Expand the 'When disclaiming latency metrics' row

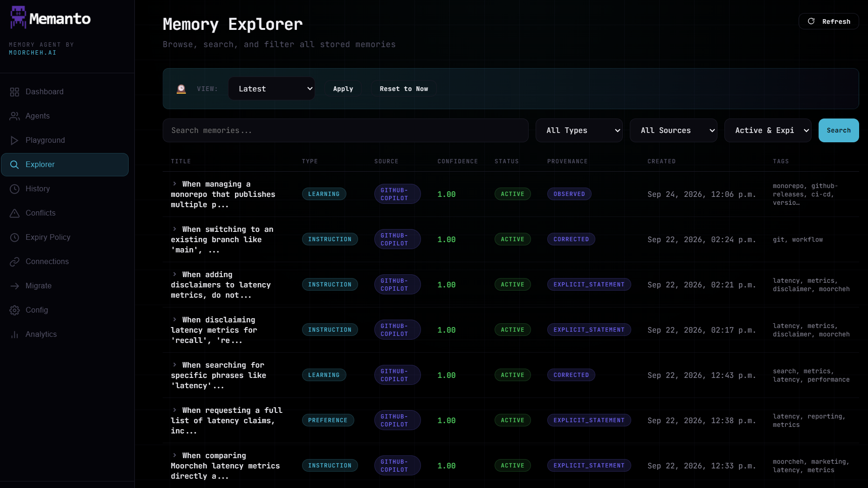coord(175,320)
